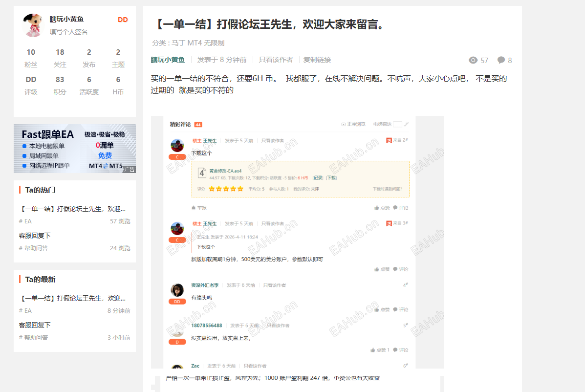Open 客服回复下 post under Ta的最新
Image resolution: width=585 pixels, height=392 pixels.
click(x=35, y=325)
